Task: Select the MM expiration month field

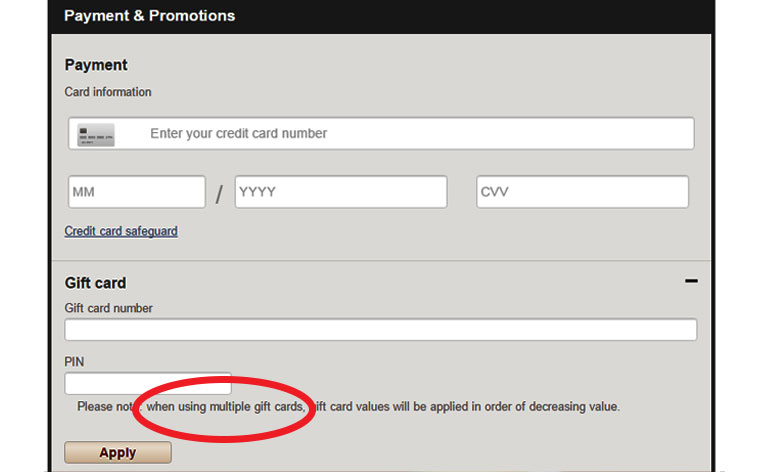Action: [x=137, y=192]
